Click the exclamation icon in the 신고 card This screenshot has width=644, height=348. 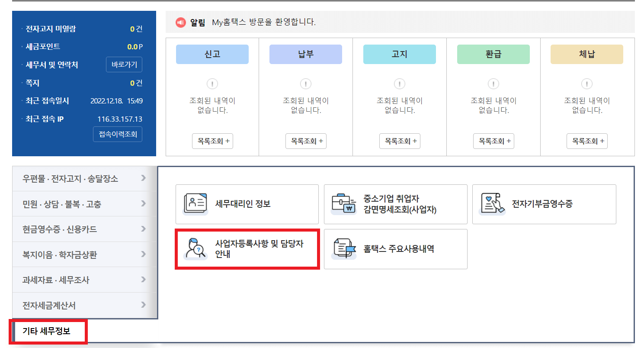212,84
